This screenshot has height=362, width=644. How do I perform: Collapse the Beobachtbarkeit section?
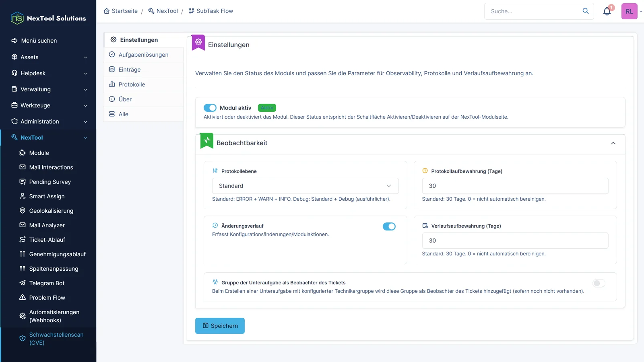tap(613, 143)
